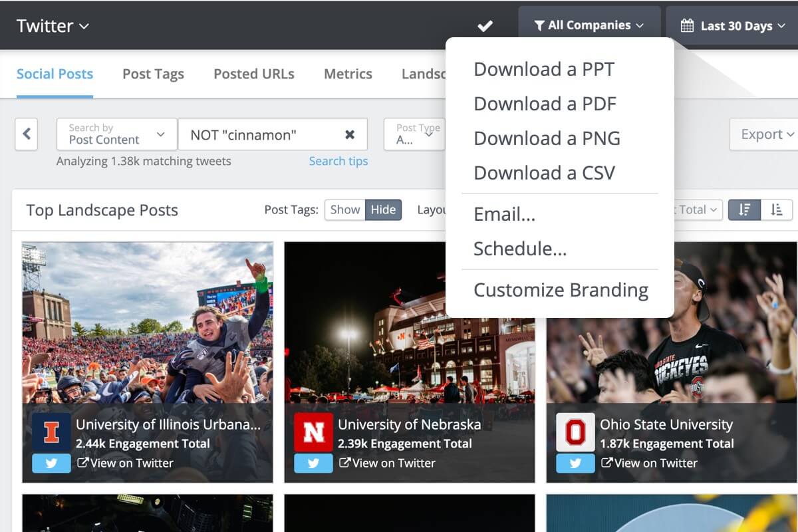View Ohio State post on Twitter
This screenshot has width=798, height=532.
click(649, 464)
